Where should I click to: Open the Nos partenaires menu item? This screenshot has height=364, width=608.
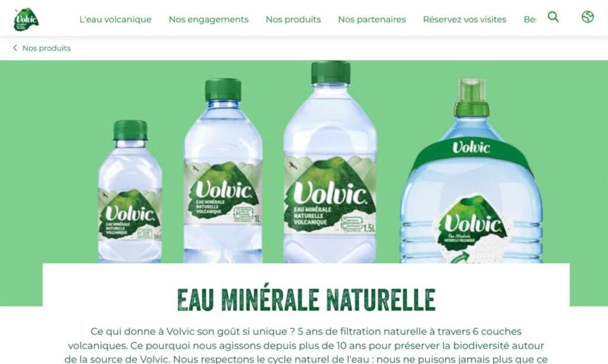coord(372,20)
